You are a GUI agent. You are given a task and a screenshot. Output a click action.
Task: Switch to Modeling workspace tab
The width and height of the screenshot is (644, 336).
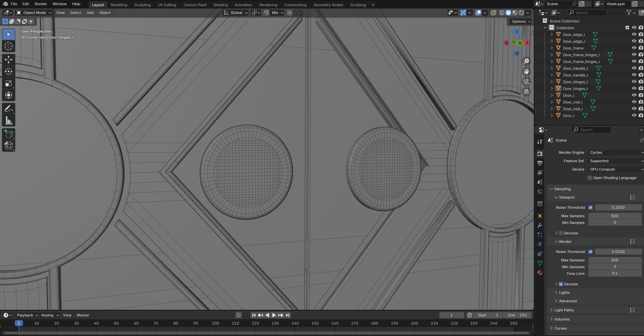coord(119,5)
